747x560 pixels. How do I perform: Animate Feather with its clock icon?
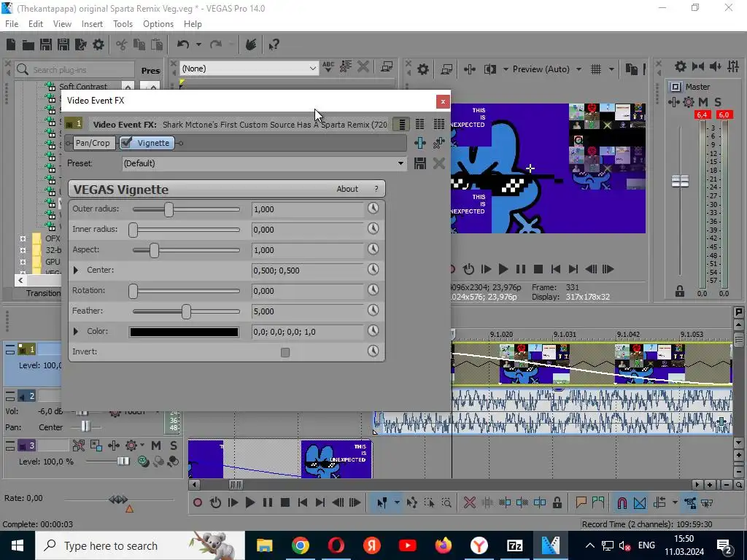(x=373, y=311)
